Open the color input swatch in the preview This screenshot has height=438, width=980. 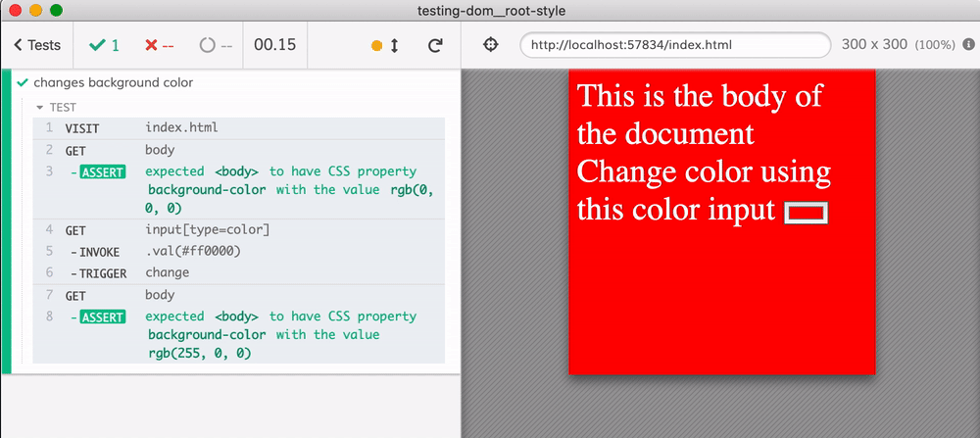tap(807, 213)
